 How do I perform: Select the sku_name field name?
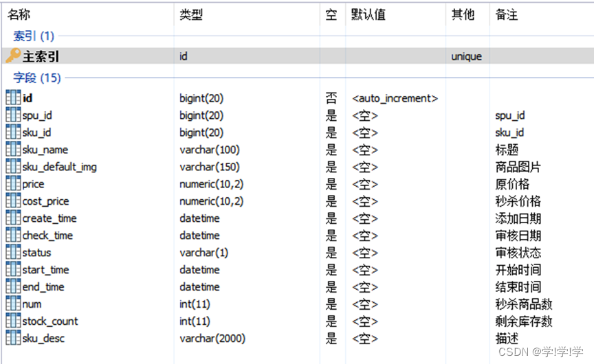pos(45,150)
